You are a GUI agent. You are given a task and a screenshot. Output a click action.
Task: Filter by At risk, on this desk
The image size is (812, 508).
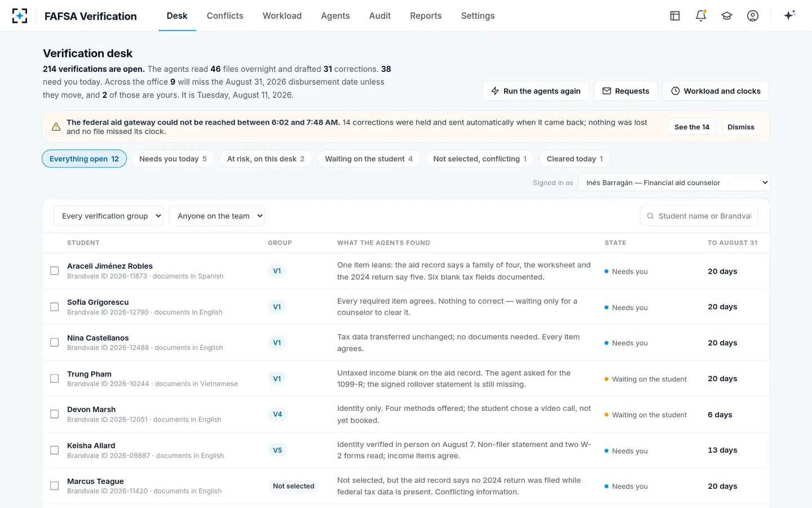266,159
